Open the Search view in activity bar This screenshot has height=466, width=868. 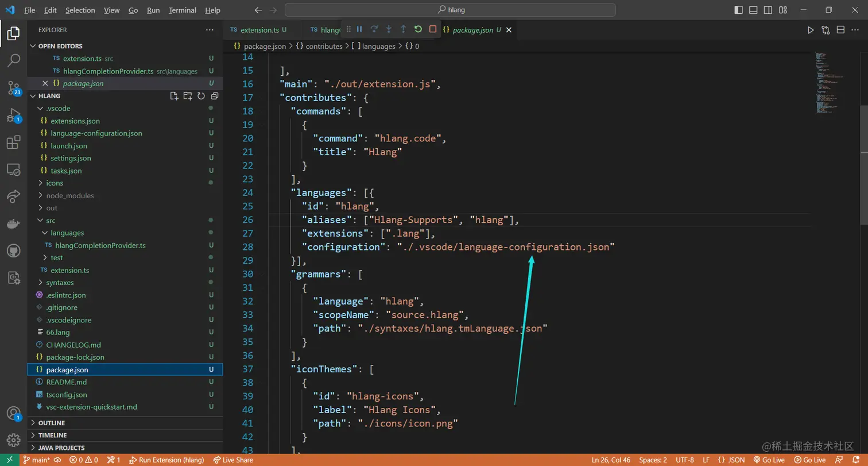(13, 60)
